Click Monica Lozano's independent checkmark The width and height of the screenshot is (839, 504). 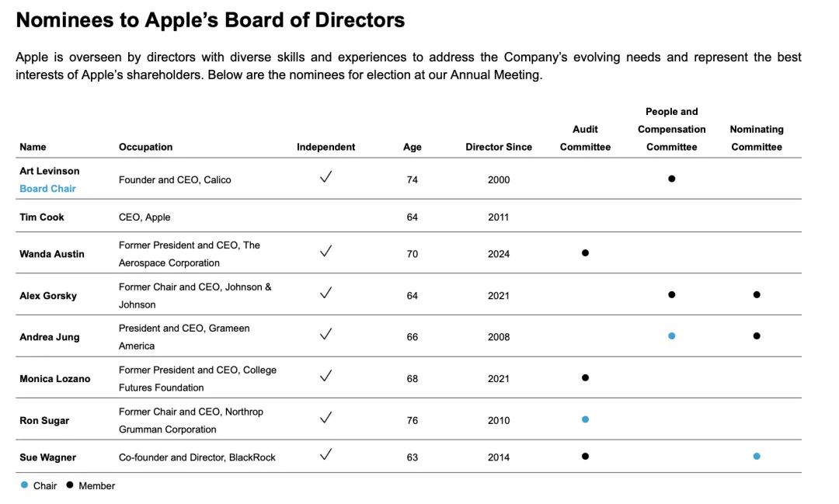326,376
